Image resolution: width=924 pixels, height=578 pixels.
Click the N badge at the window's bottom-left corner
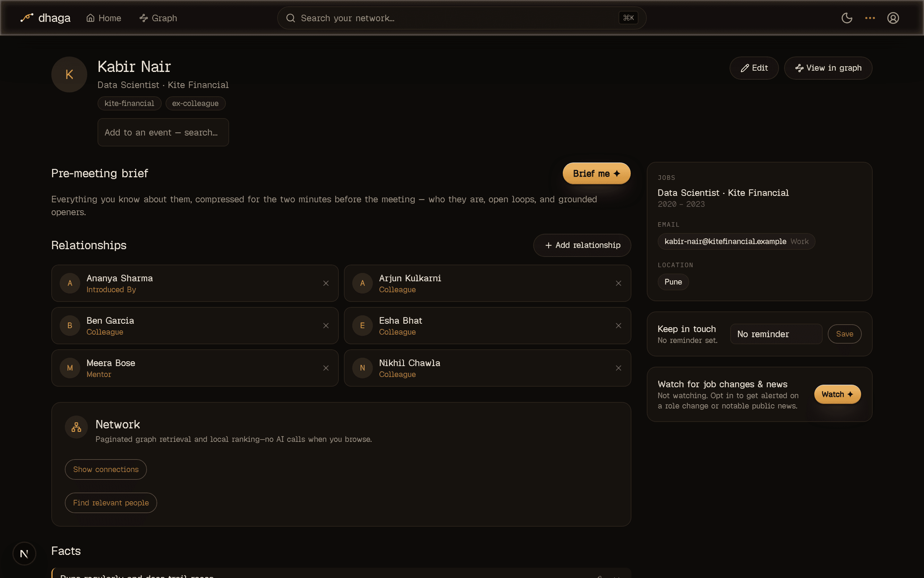point(24,554)
